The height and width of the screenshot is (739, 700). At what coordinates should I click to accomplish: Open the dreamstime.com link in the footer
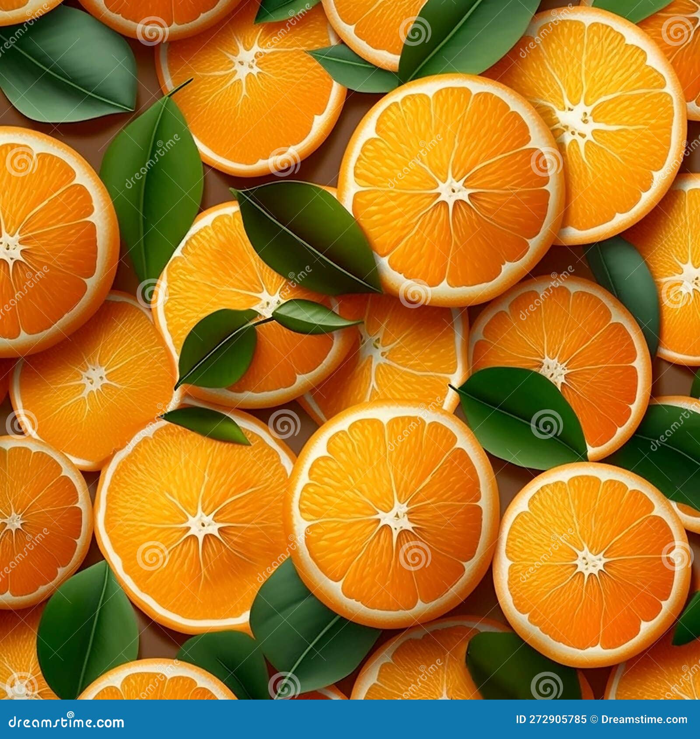point(66,721)
